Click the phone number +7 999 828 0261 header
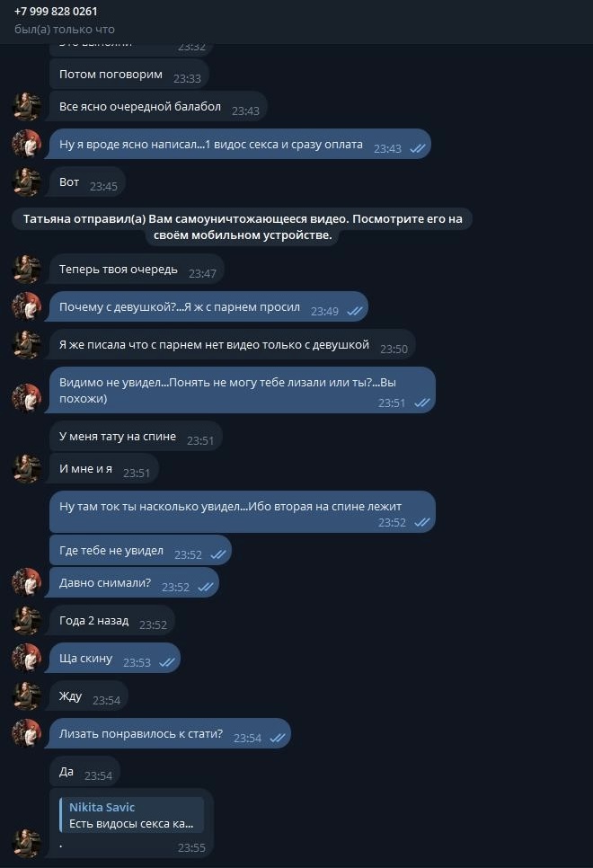 pos(56,12)
